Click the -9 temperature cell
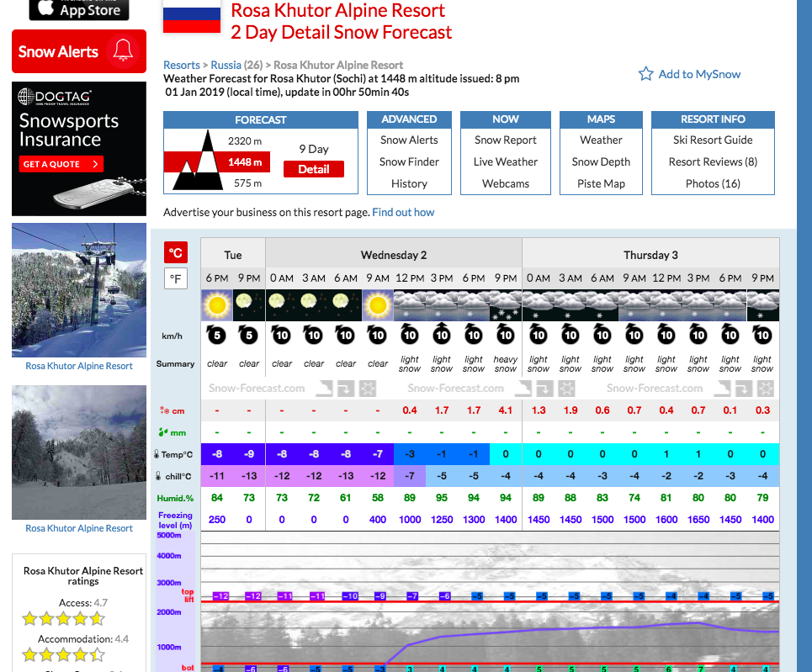This screenshot has width=812, height=672. (x=249, y=454)
